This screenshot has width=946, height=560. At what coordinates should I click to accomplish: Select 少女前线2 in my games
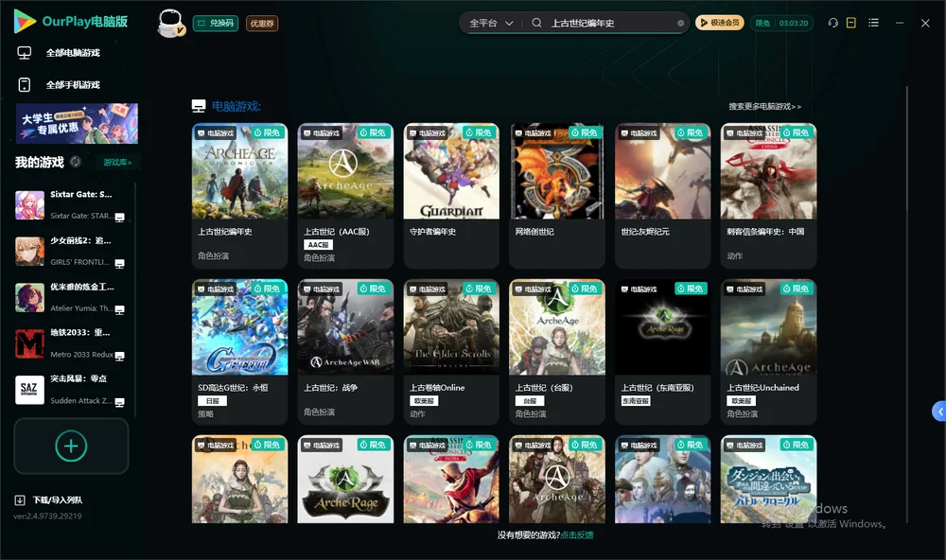71,251
